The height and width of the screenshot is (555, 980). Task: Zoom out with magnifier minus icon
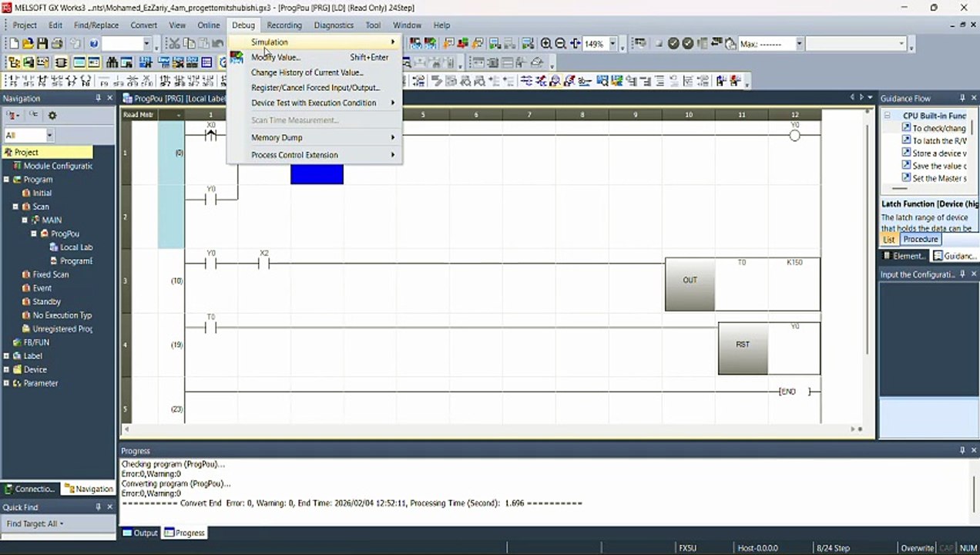[x=560, y=44]
